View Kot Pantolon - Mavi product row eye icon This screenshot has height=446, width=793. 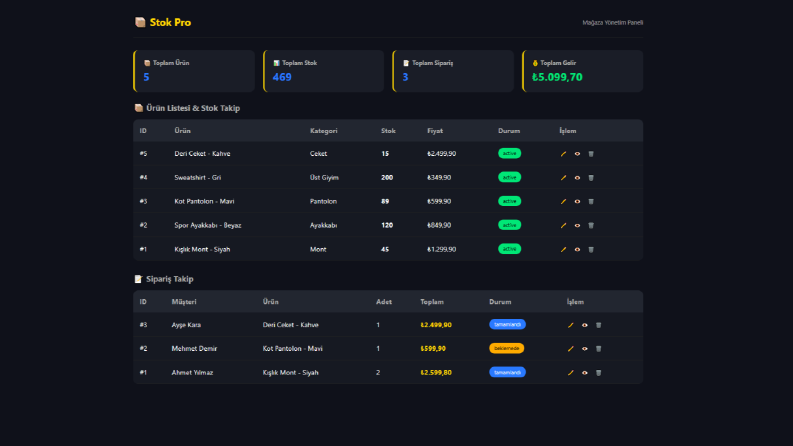(577, 201)
